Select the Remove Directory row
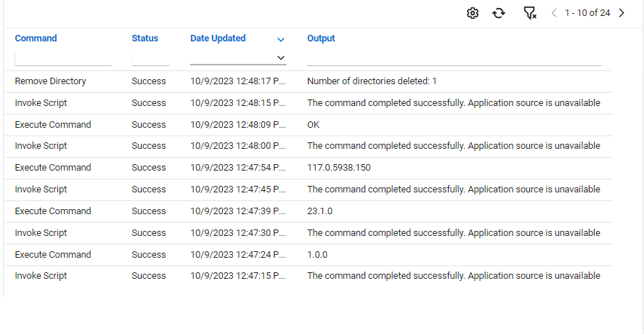The image size is (644, 334). coord(50,81)
